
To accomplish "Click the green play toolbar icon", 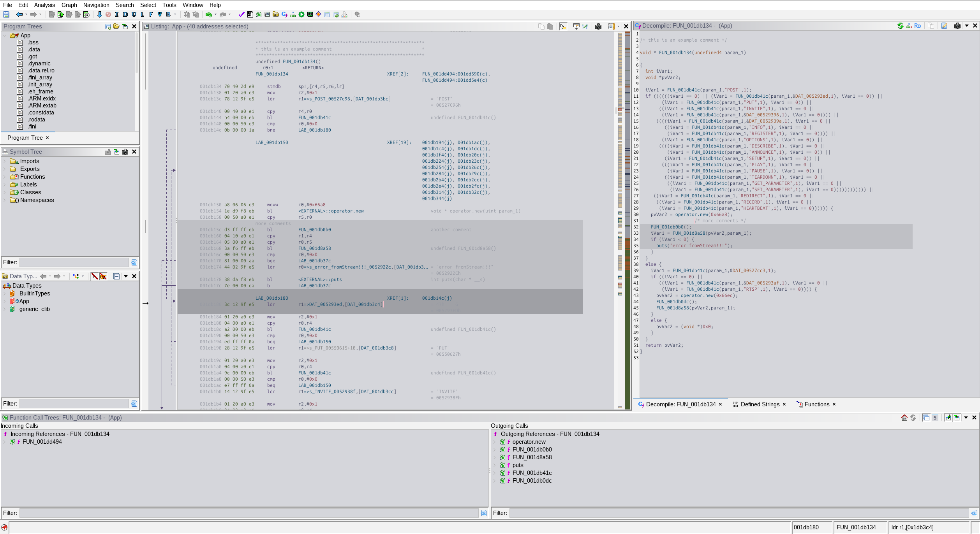I will (301, 14).
